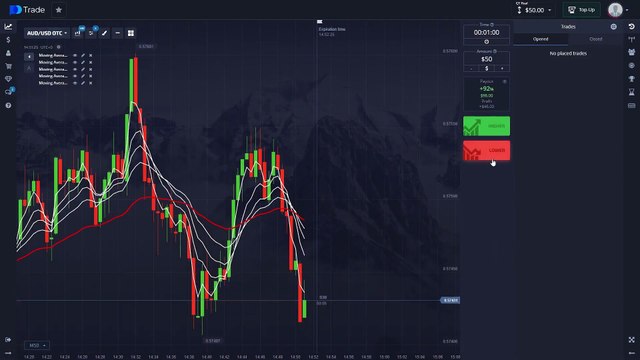Click the $50 amount field

click(x=486, y=59)
